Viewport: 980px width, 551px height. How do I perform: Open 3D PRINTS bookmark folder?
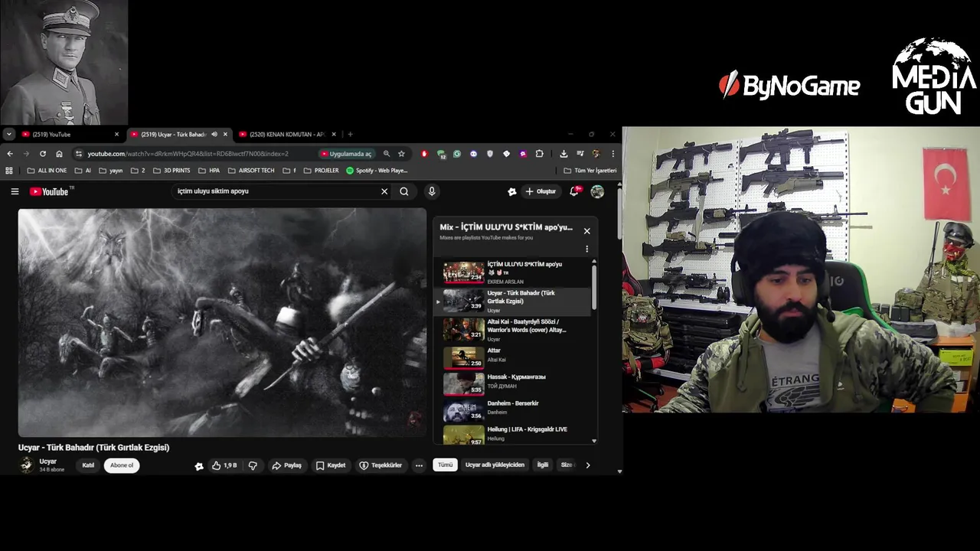[171, 171]
